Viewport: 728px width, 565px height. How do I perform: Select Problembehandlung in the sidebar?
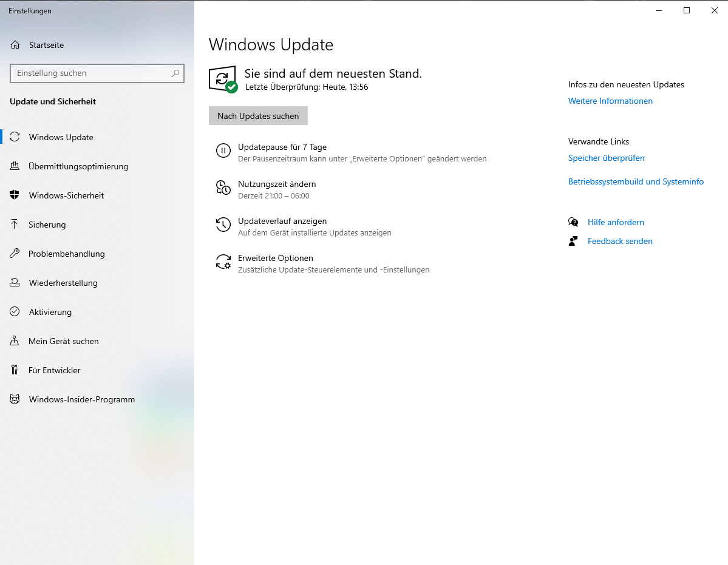pyautogui.click(x=97, y=253)
